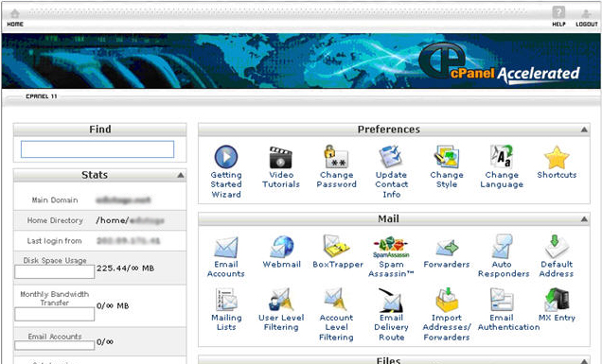
Task: Click the Disk Space Usage bar
Action: [x=55, y=272]
